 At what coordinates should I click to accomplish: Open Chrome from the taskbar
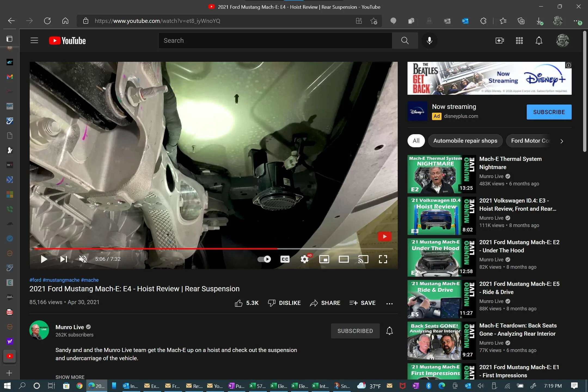(x=79, y=386)
